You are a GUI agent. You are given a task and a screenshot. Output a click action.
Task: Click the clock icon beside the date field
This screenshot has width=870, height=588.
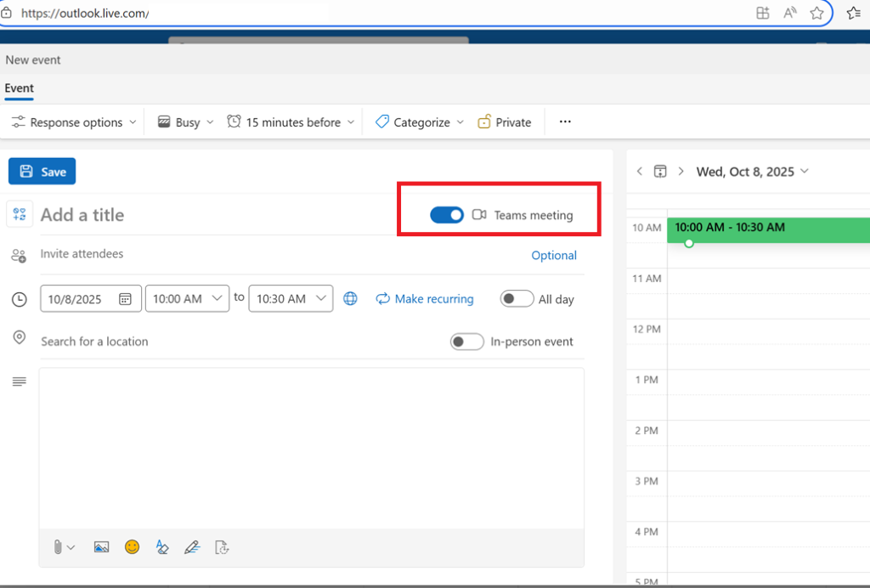pyautogui.click(x=20, y=300)
